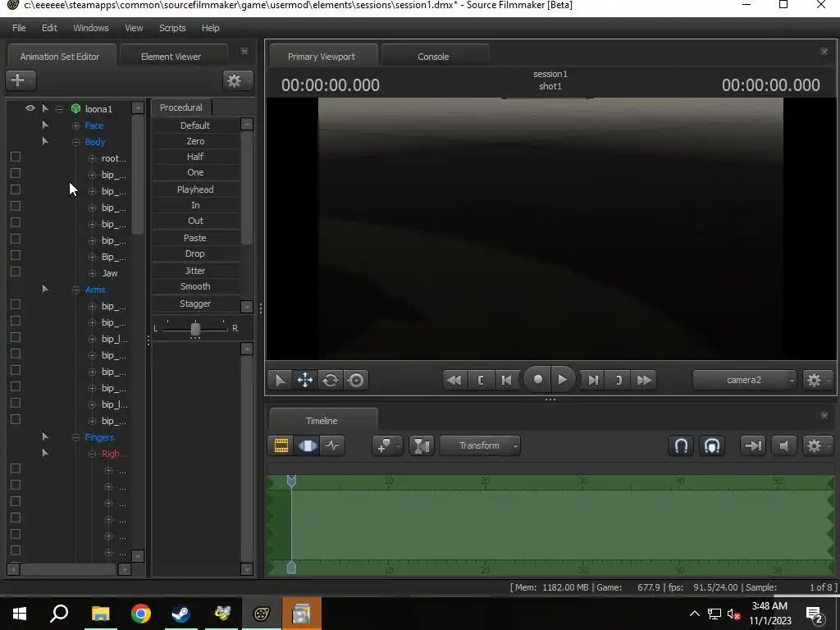Play the shot in the viewport

563,380
